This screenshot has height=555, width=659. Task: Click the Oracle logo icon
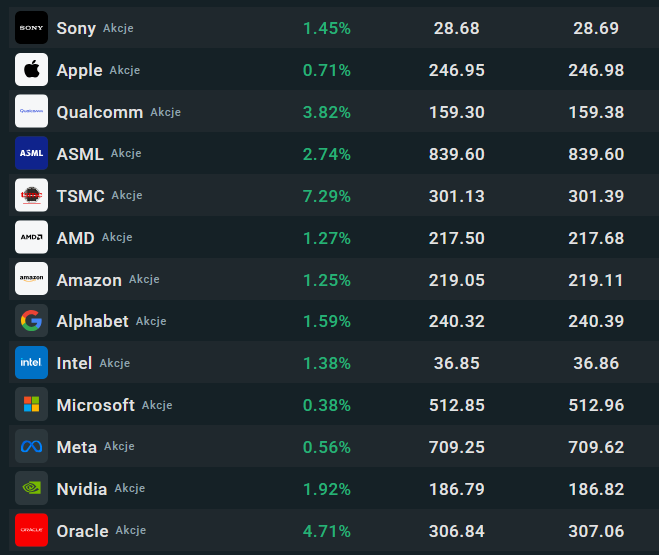point(31,531)
